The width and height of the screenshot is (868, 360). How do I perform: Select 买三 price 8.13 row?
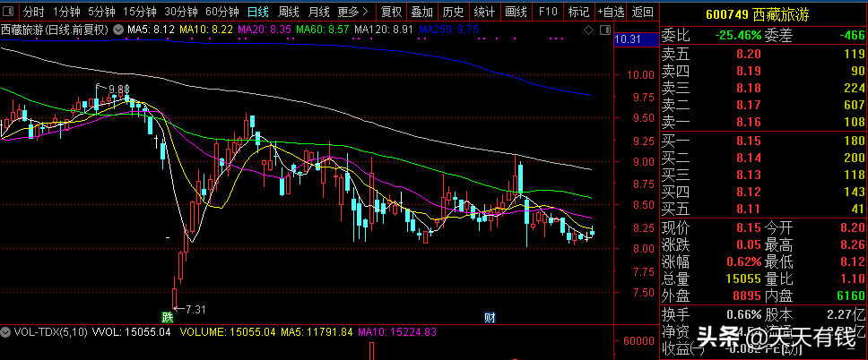[763, 175]
